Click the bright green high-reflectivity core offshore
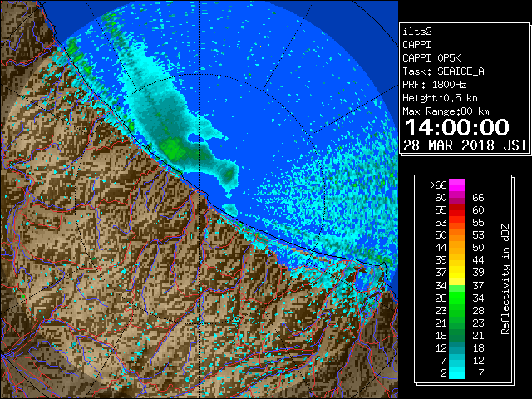Viewport: 532px width, 399px height. [173, 148]
